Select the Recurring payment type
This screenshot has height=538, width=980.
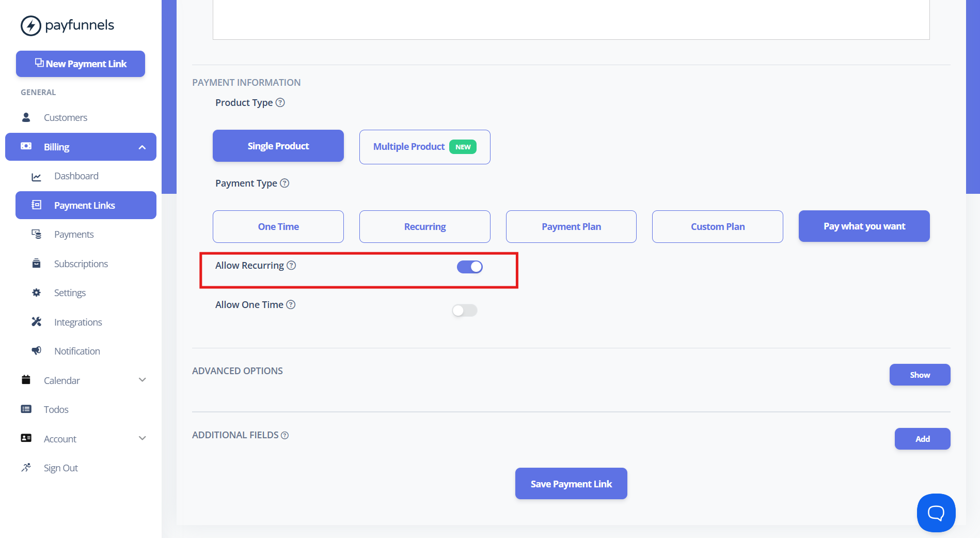(x=425, y=226)
